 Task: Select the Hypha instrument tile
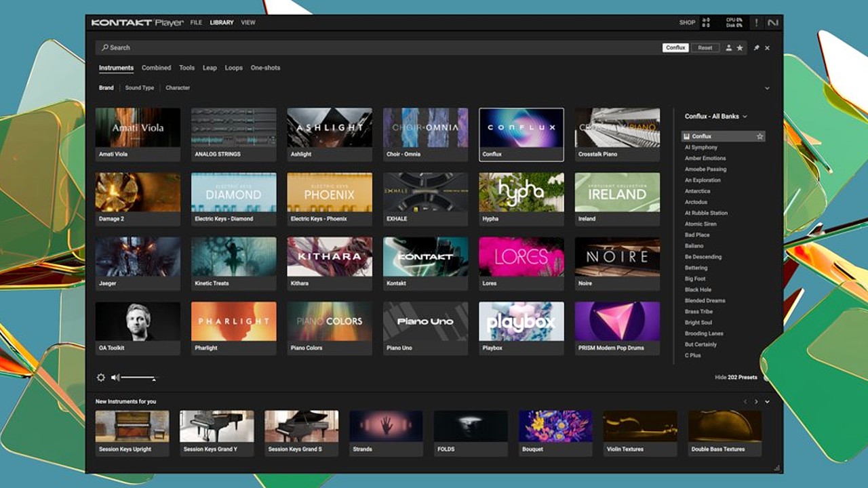click(521, 199)
